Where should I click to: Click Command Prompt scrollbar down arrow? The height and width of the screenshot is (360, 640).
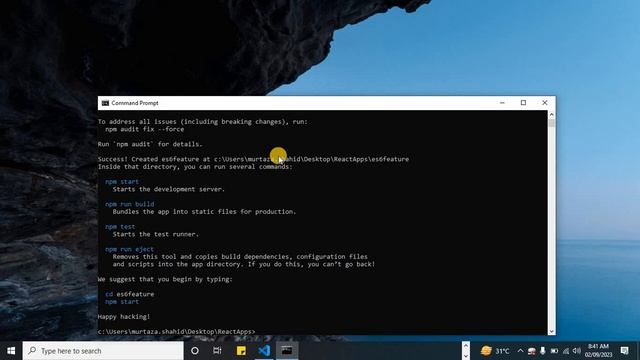click(x=551, y=331)
